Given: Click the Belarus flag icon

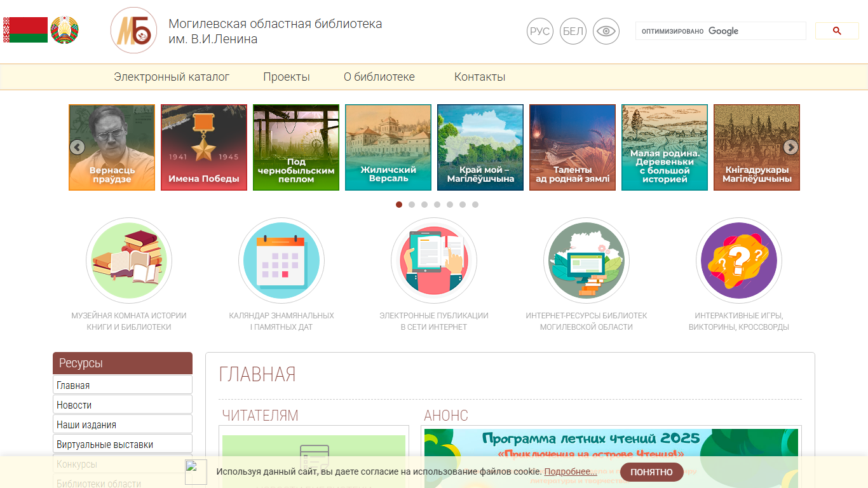Looking at the screenshot, I should 25,30.
